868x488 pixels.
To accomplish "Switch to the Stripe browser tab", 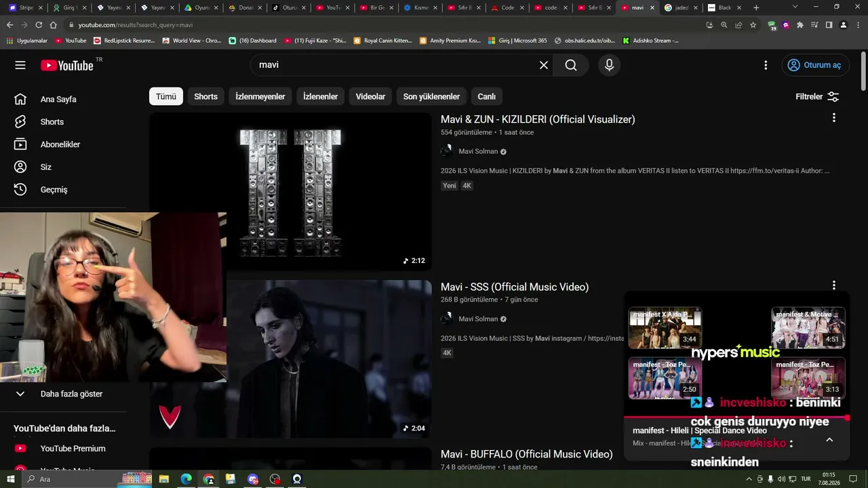I will pyautogui.click(x=26, y=7).
